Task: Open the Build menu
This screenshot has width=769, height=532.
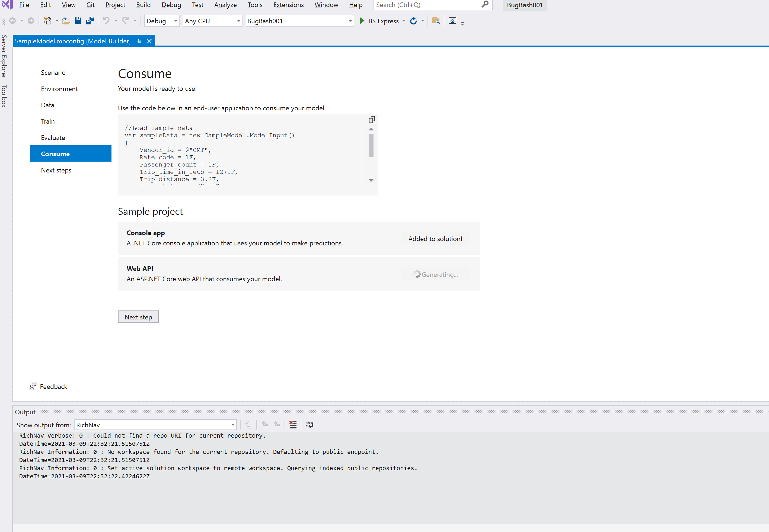Action: tap(143, 5)
